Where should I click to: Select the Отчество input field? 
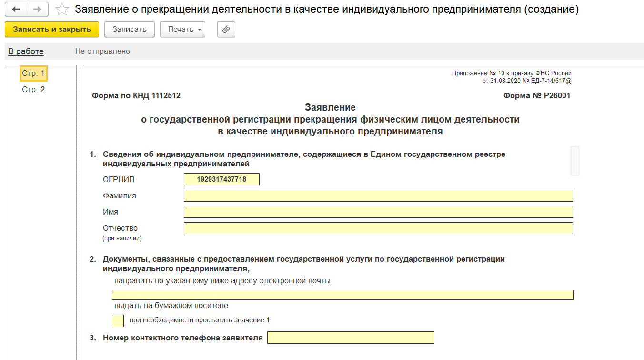click(378, 228)
